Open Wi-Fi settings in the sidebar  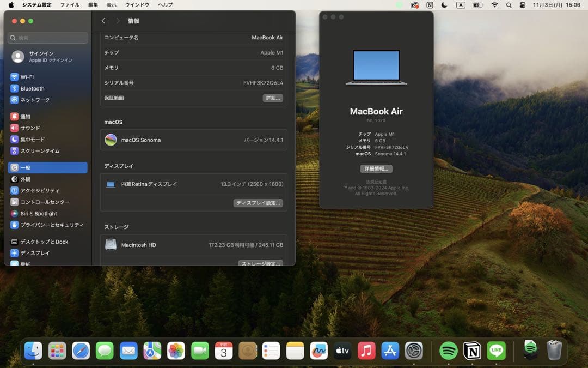point(27,77)
